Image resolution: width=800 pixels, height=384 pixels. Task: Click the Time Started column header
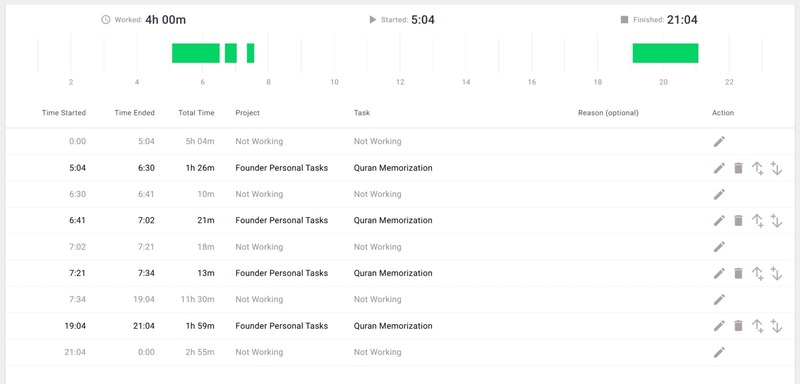pos(64,113)
